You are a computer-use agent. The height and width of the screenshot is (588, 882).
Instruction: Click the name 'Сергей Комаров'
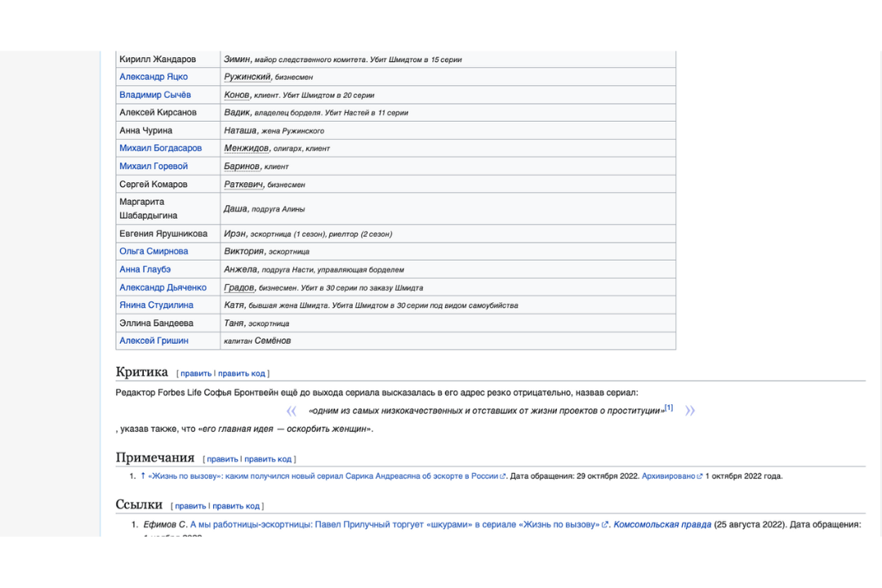point(153,184)
